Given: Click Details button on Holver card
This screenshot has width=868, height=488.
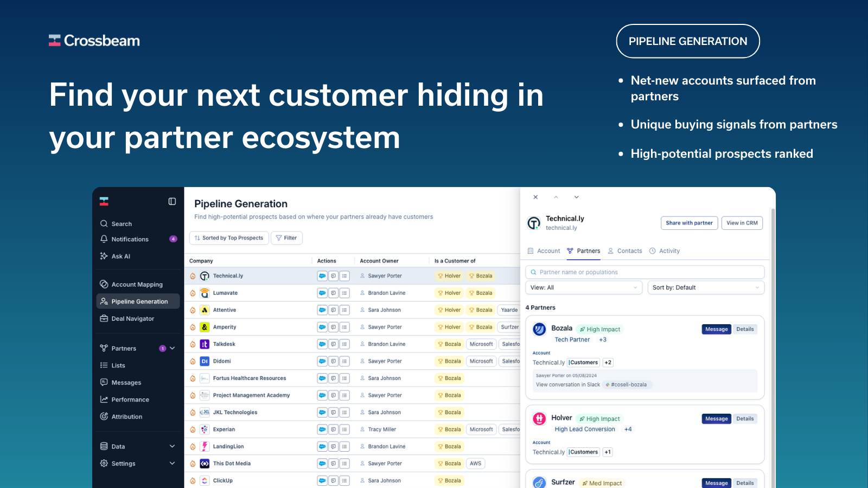Looking at the screenshot, I should (x=745, y=419).
